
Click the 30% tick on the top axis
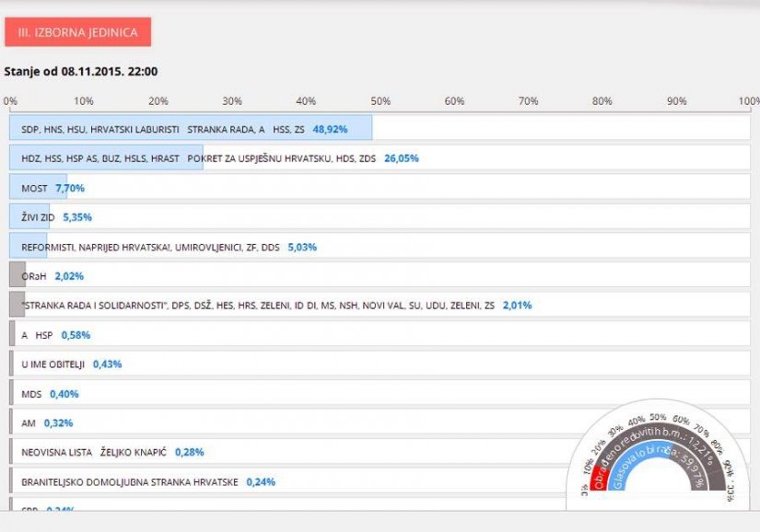[x=232, y=101]
